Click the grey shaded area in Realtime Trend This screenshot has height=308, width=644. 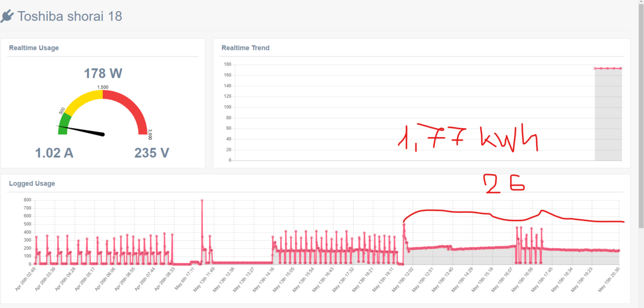pyautogui.click(x=608, y=116)
